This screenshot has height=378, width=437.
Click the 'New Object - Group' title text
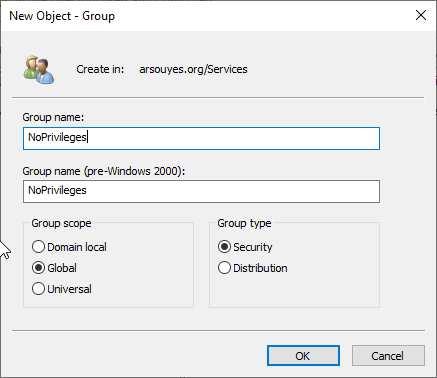coord(62,16)
